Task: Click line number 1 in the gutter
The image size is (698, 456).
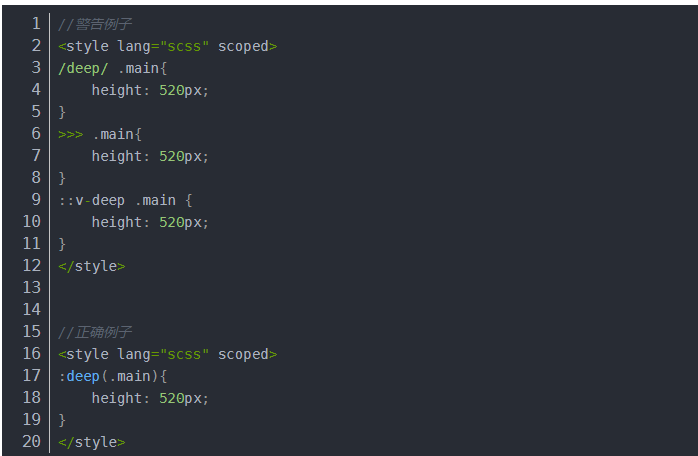Action: tap(36, 23)
